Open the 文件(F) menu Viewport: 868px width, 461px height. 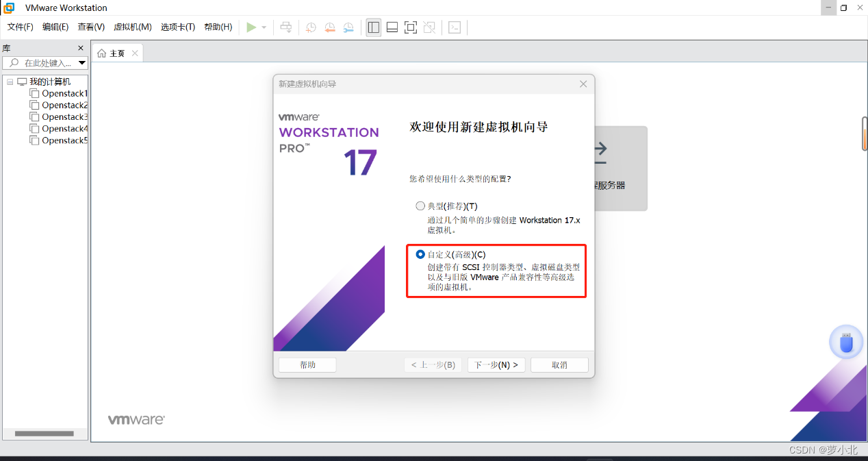(x=21, y=27)
